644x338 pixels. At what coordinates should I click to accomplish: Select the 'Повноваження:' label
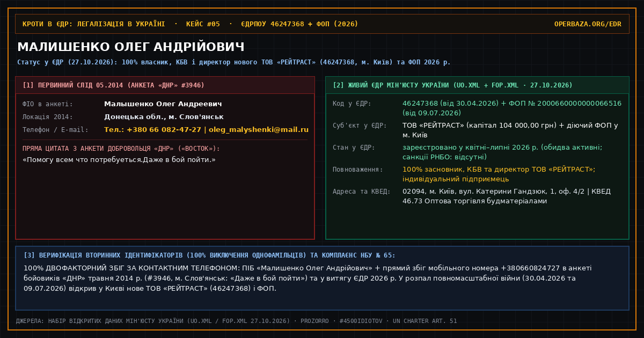358,170
